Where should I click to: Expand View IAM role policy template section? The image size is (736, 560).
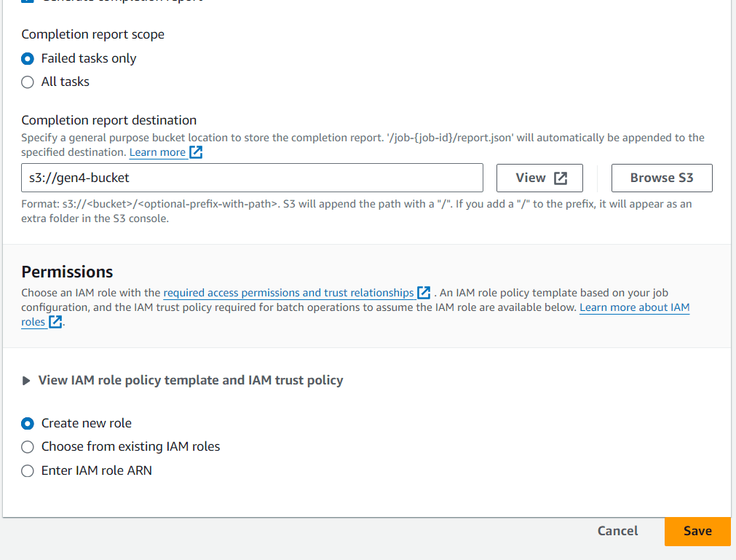pyautogui.click(x=191, y=380)
